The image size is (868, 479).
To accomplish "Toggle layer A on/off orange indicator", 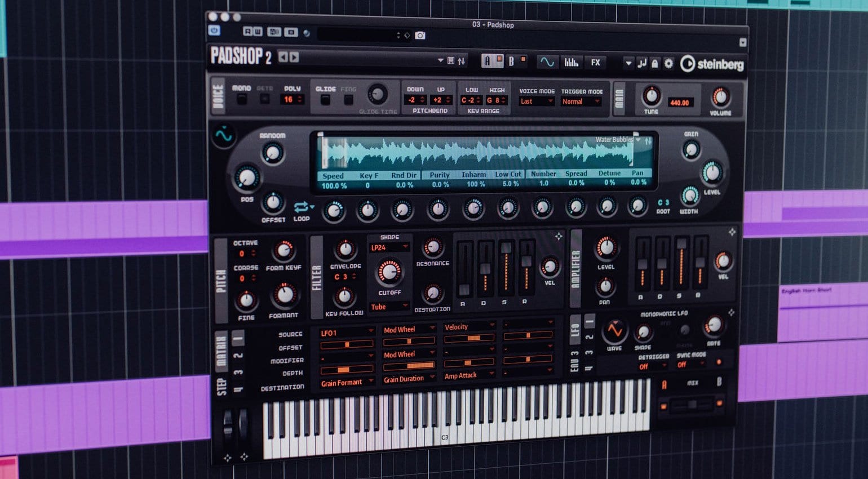I will tap(499, 58).
